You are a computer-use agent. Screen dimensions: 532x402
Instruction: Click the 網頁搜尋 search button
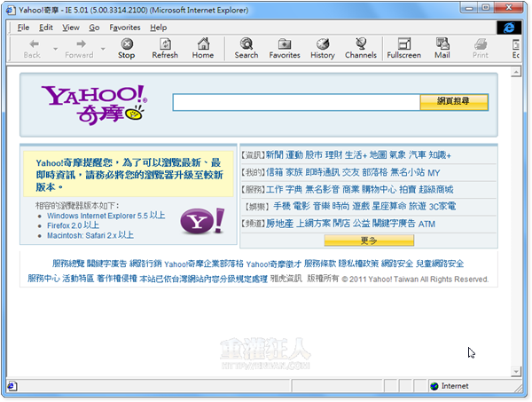[x=454, y=102]
